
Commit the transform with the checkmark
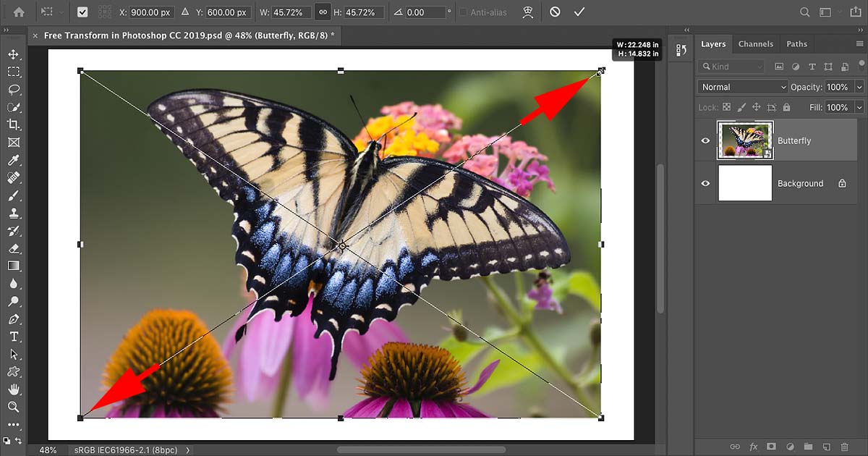click(579, 12)
